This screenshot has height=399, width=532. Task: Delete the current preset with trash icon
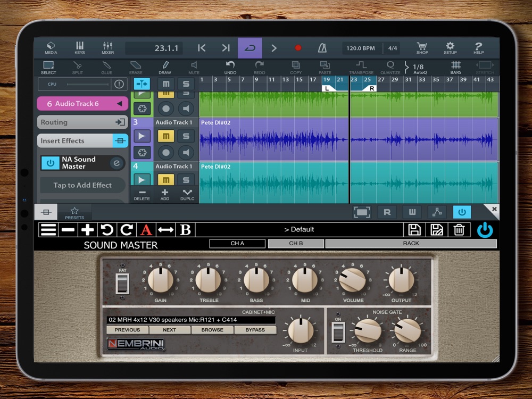[x=459, y=230]
